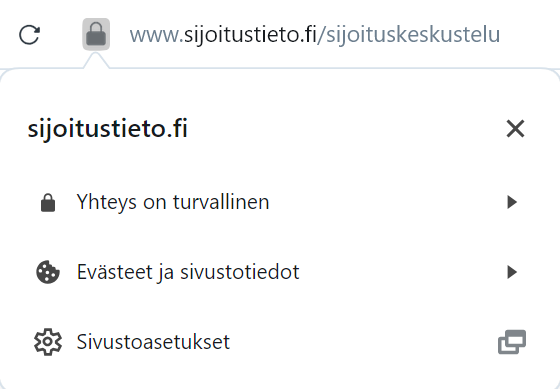Open the Yhteys on turvallinen menu entry
Viewport: 560px width, 389px height.
pyautogui.click(x=280, y=202)
